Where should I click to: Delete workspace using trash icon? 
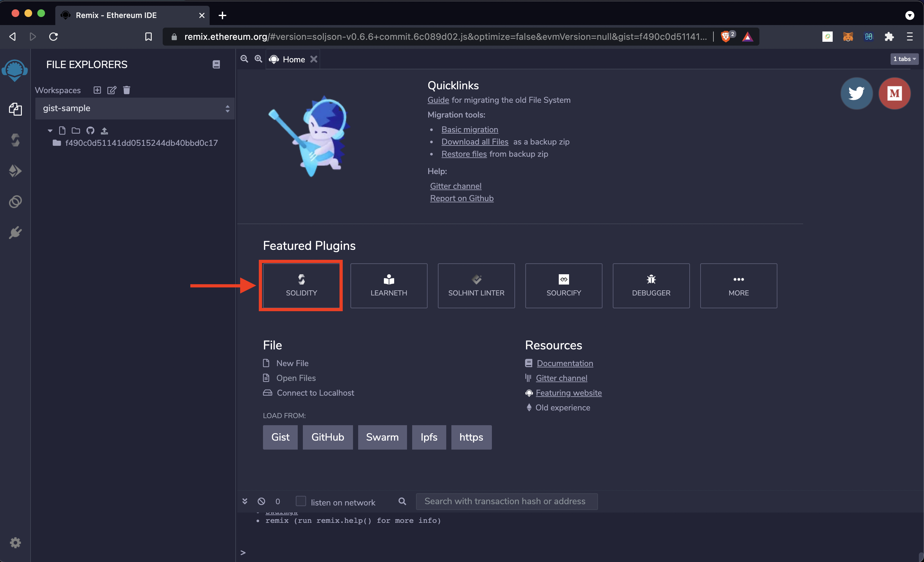[x=127, y=90]
